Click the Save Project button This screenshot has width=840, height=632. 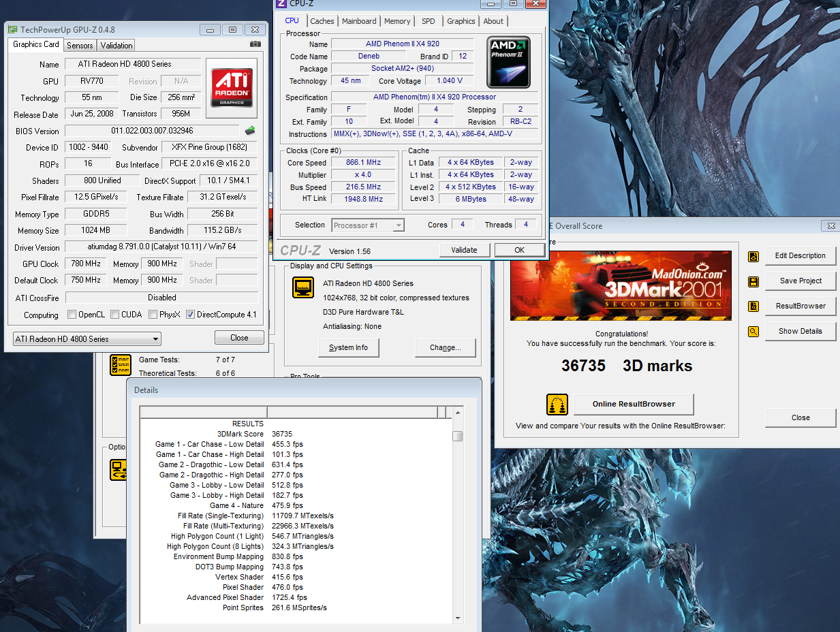click(x=800, y=281)
